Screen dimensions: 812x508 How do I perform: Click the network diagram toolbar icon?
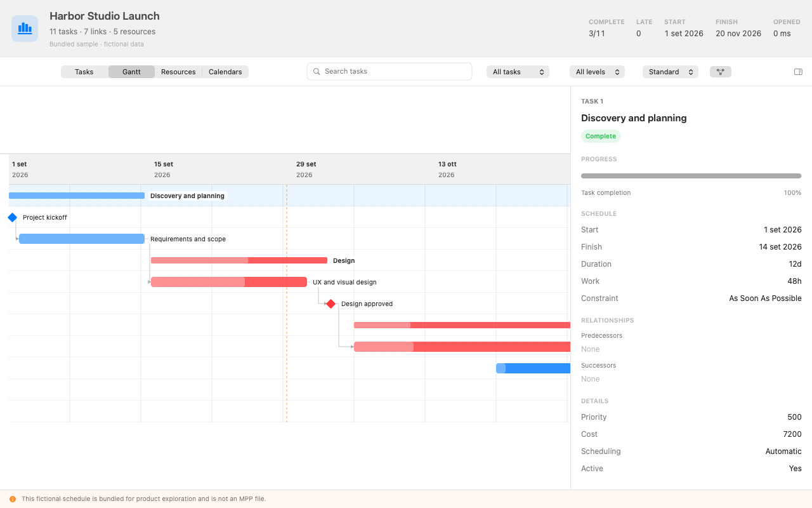coord(721,72)
